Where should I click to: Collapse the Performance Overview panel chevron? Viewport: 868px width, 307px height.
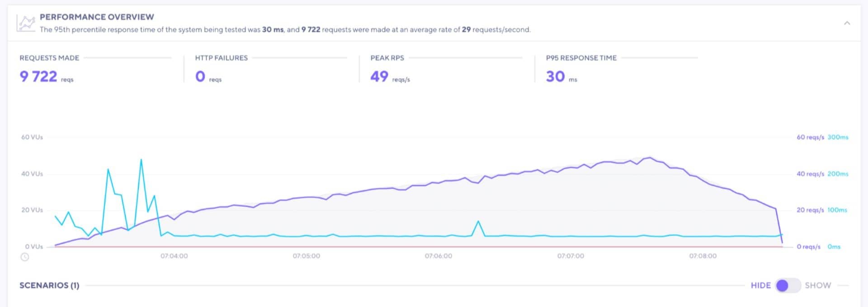click(847, 23)
